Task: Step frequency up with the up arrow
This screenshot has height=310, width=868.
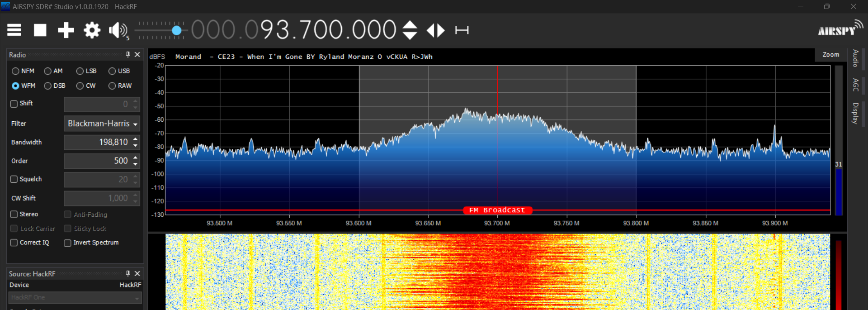Action: 410,25
